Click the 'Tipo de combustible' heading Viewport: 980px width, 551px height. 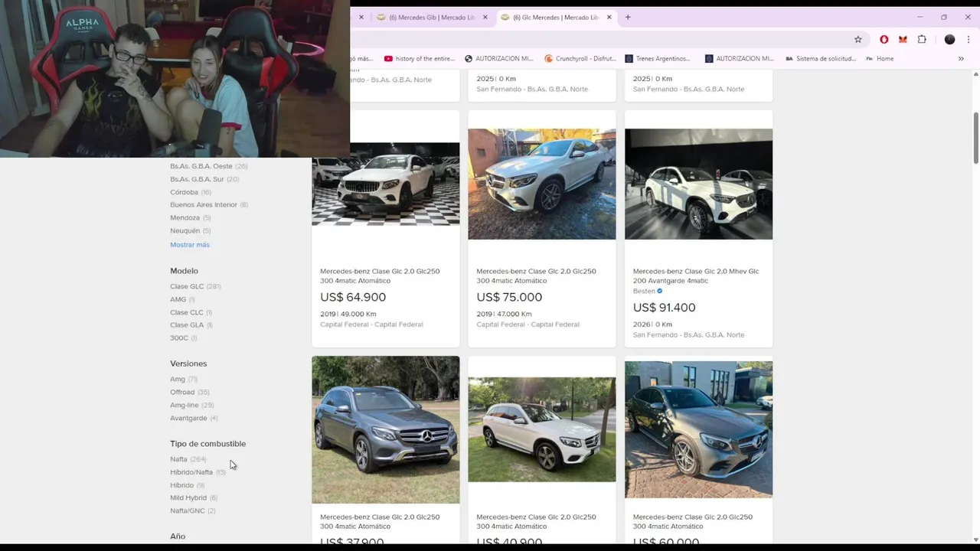click(x=207, y=444)
